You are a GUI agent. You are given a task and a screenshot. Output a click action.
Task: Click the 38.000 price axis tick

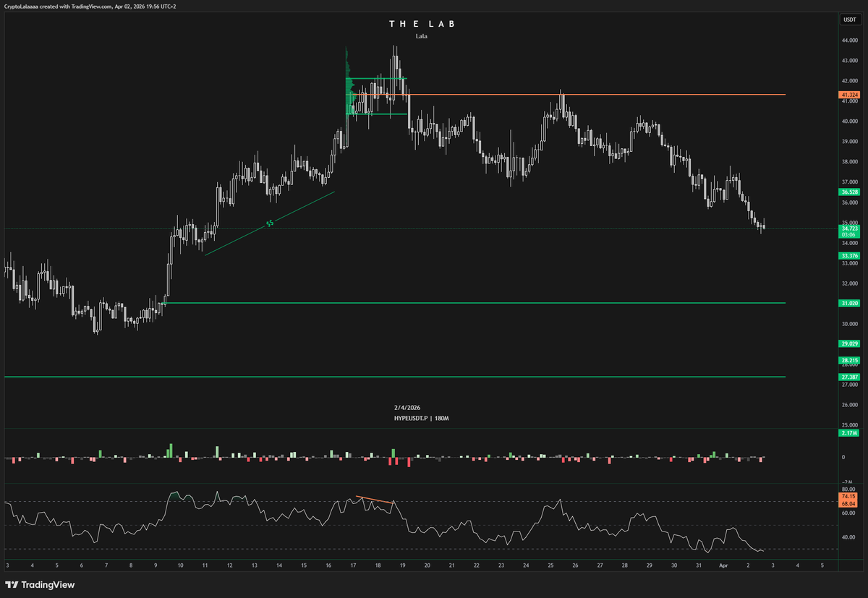pos(849,162)
